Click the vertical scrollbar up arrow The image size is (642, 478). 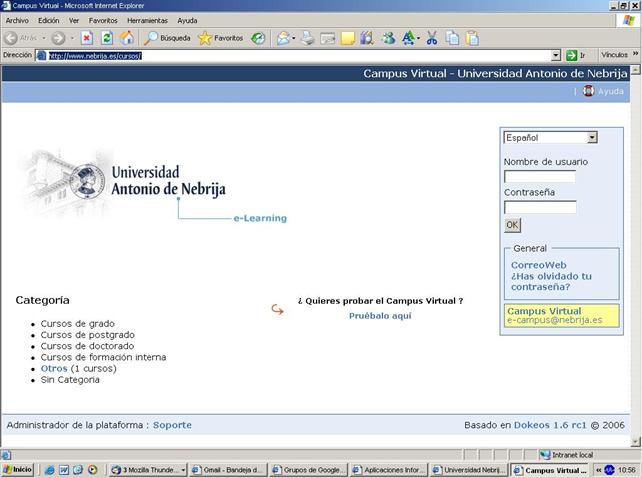(635, 70)
